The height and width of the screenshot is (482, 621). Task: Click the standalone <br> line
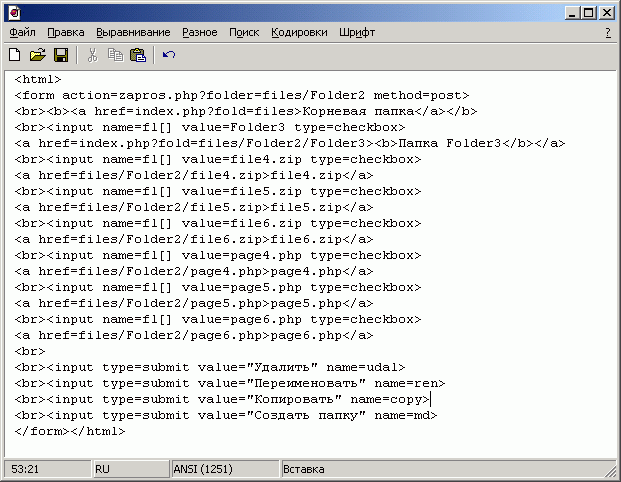tap(30, 351)
